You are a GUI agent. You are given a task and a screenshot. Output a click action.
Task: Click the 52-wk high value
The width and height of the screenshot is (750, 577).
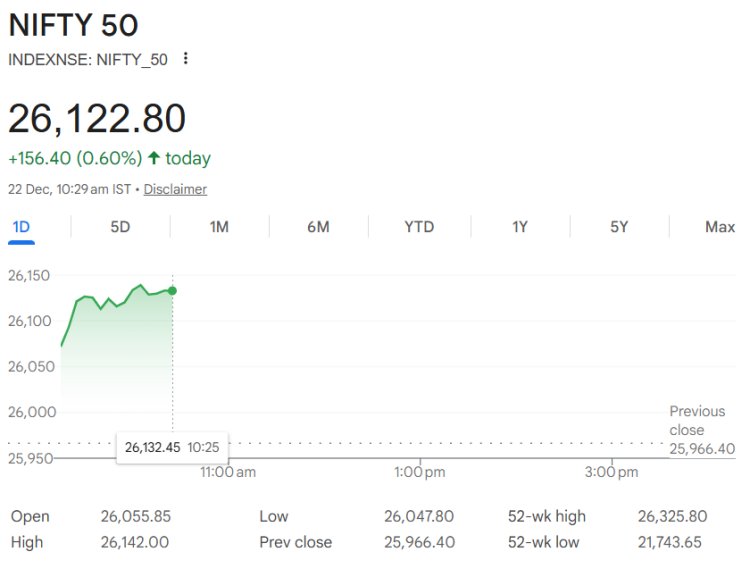click(x=672, y=516)
